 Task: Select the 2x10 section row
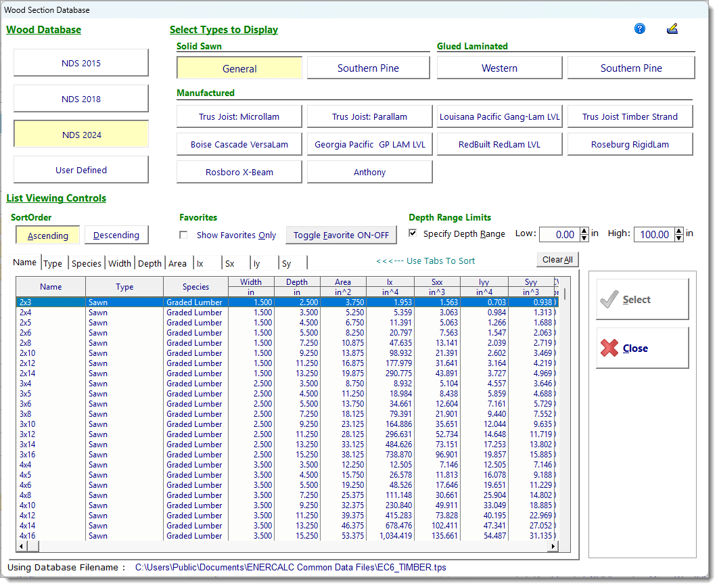(287, 353)
